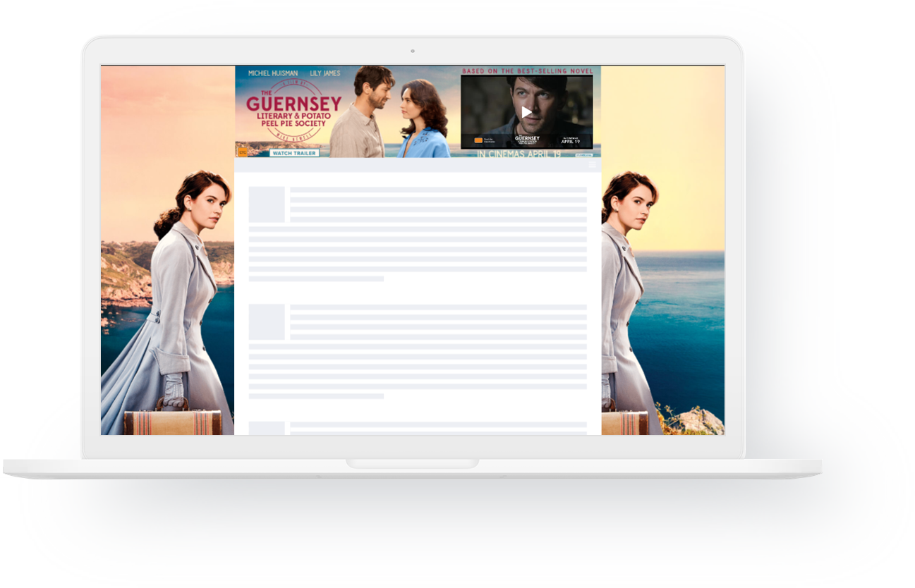Play the trailer video in the banner
Screen dimensions: 915x588
coord(526,111)
